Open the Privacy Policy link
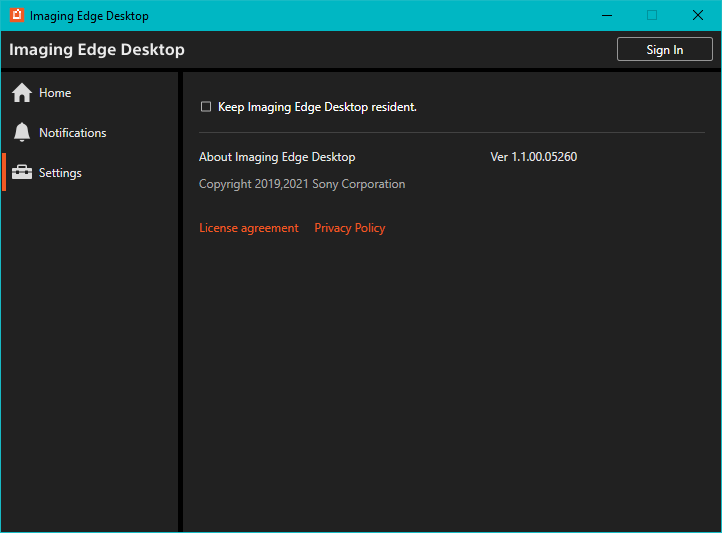This screenshot has width=722, height=533. 349,228
